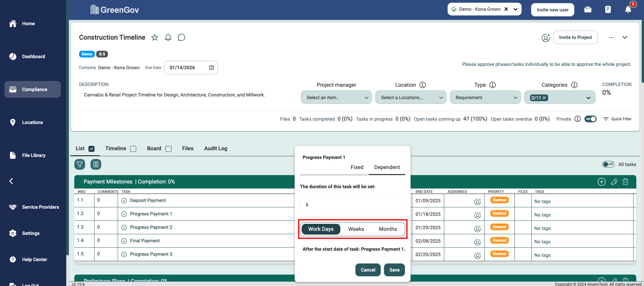
Task: Save the task duration settings
Action: (x=394, y=270)
